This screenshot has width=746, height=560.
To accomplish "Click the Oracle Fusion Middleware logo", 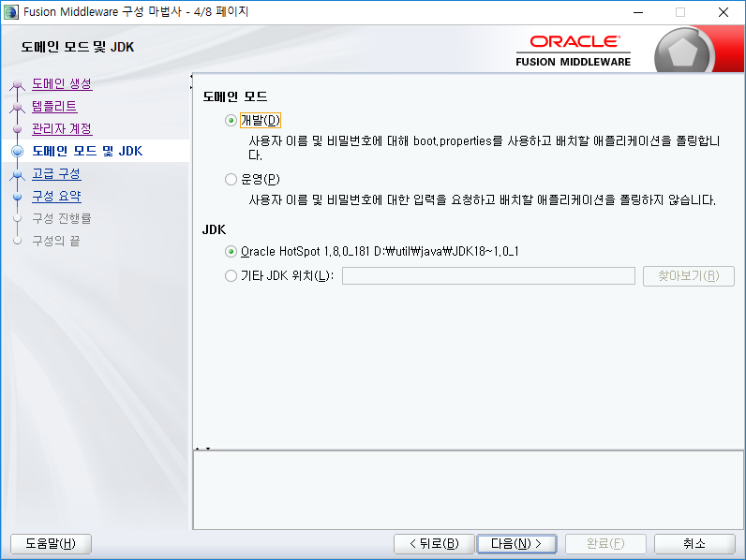I will click(x=574, y=51).
